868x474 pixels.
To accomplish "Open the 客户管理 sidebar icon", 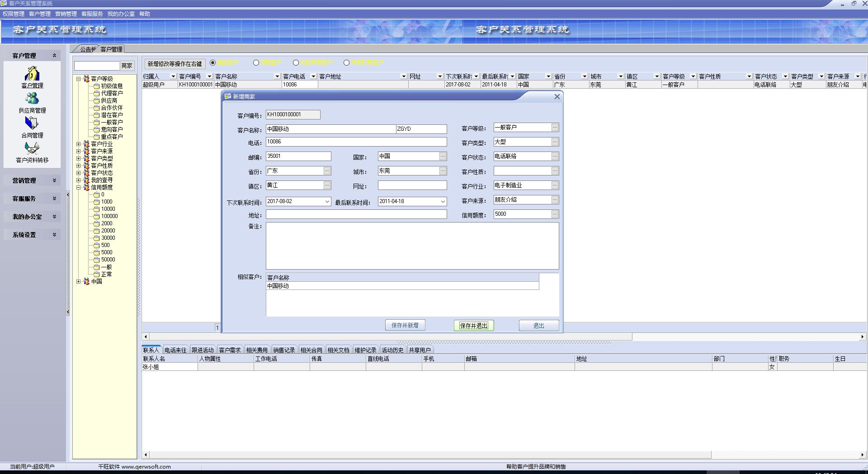I will click(32, 73).
